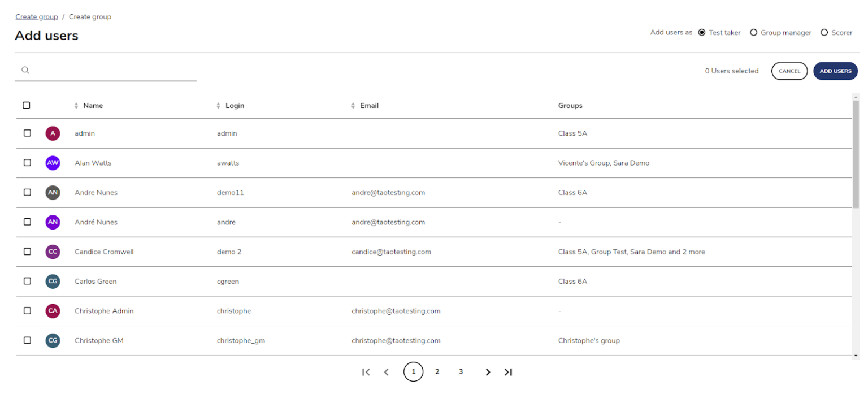This screenshot has width=868, height=394.
Task: Click Alan Watts' AW avatar badge
Action: coord(53,163)
